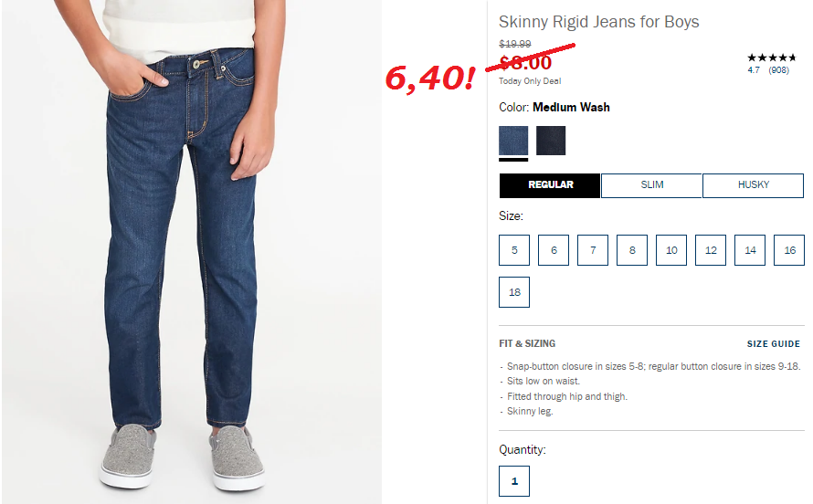Click the Skinny Rigid Jeans for Boys title

[x=599, y=22]
